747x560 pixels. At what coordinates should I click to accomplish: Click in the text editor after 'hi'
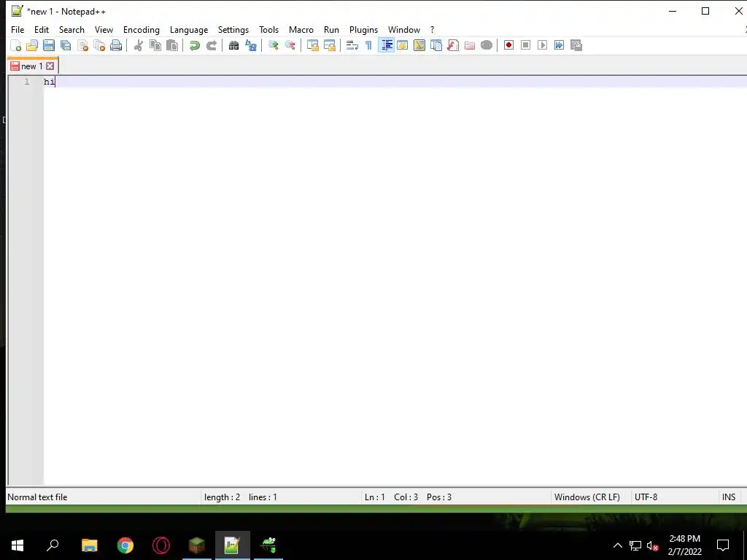(x=55, y=82)
